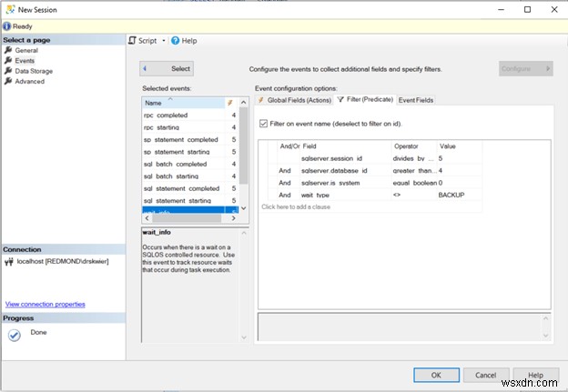Select the rpc_completed event
Screen dimensions: 568x392
(190, 116)
